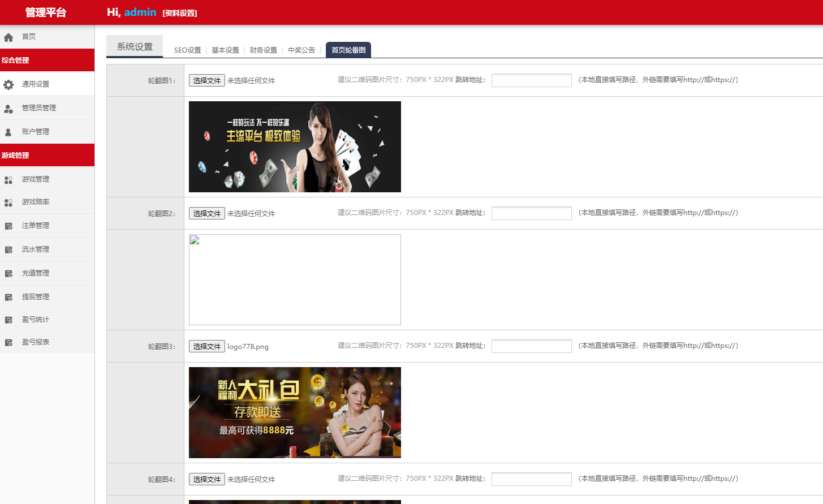The width and height of the screenshot is (823, 504).
Task: Select the 中奖公告 tab
Action: pos(301,50)
